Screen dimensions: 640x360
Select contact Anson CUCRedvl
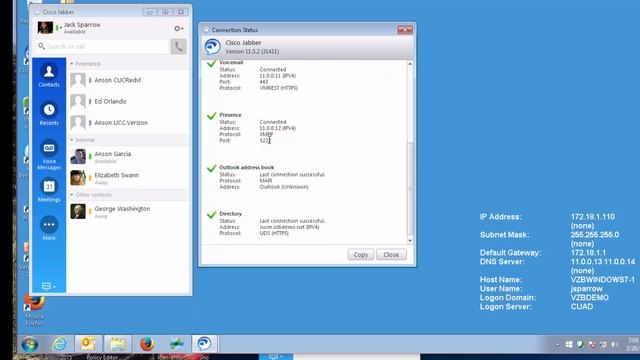pyautogui.click(x=129, y=80)
